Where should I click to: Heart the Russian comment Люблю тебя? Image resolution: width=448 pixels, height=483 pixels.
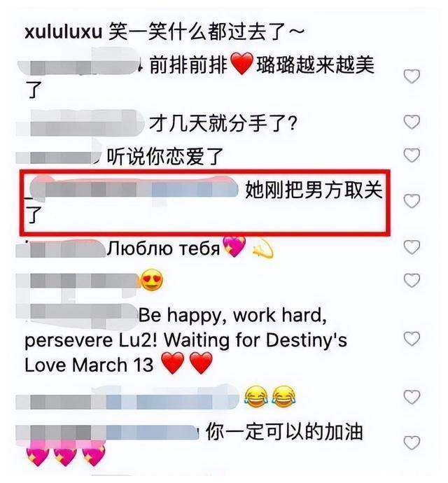coord(412,247)
